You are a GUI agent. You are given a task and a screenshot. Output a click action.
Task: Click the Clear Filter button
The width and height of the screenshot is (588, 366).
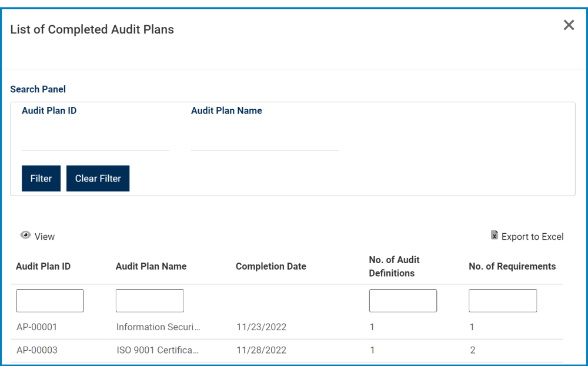98,178
